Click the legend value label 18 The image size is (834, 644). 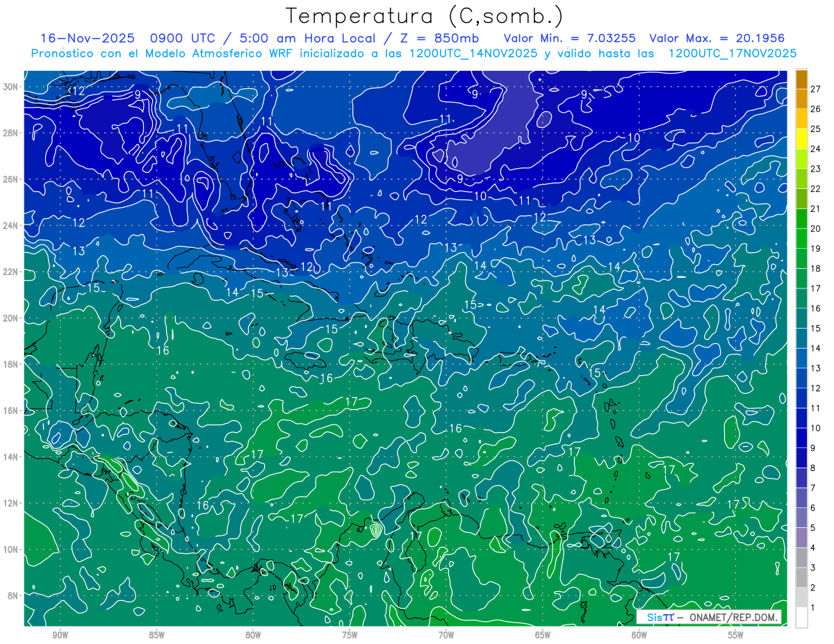[x=816, y=269]
